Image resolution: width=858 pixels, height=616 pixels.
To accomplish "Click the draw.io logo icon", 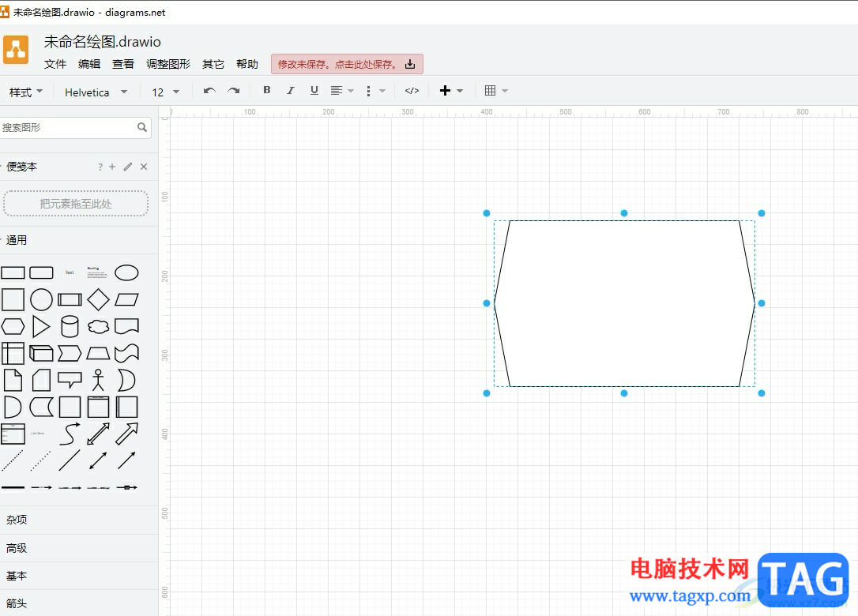I will [15, 50].
